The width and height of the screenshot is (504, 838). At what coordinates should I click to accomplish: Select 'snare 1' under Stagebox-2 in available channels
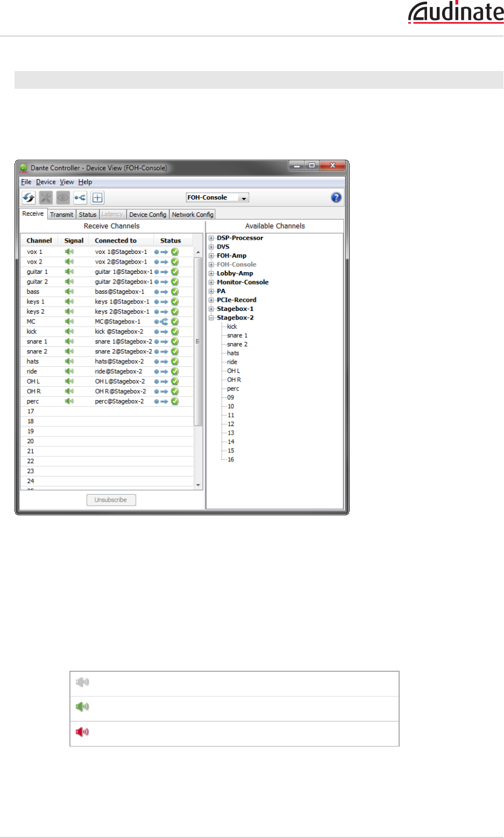[x=237, y=336]
